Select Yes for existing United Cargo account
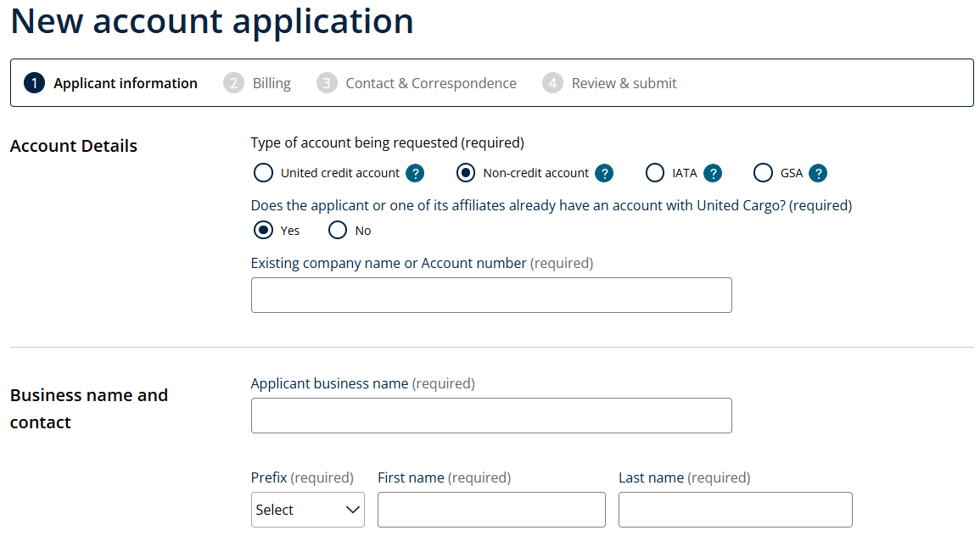Image resolution: width=980 pixels, height=536 pixels. coord(264,230)
